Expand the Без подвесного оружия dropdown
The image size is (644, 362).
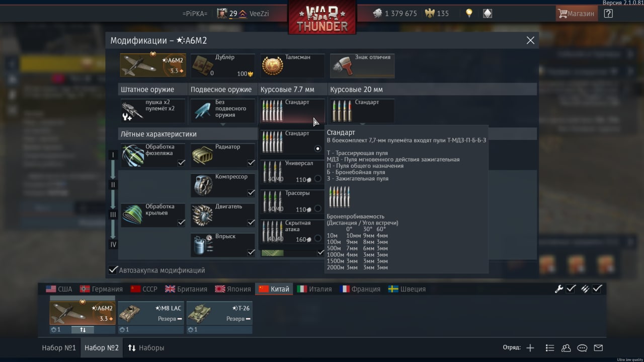click(x=222, y=111)
